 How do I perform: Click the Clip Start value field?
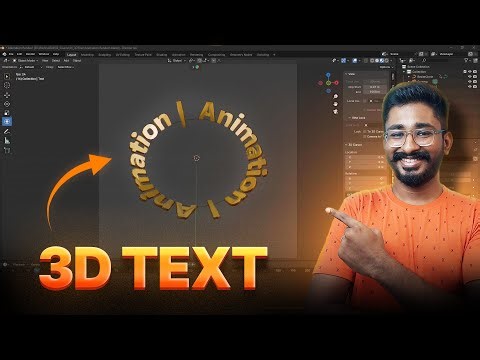(375, 87)
